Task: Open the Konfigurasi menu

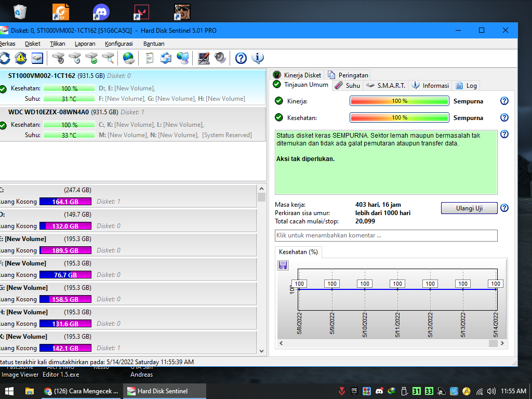Action: pyautogui.click(x=119, y=44)
